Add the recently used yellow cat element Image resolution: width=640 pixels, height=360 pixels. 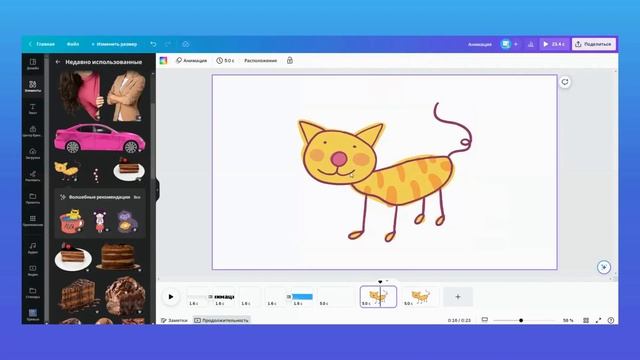[67, 170]
